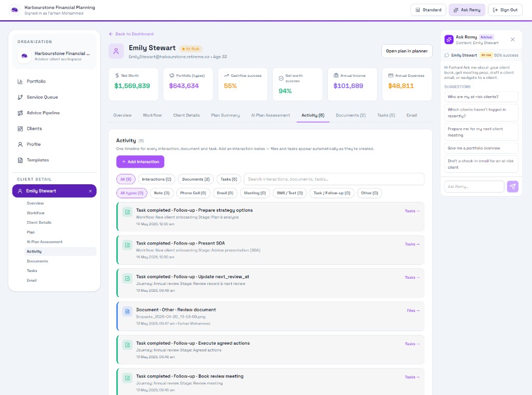
Task: Filter by Tasks (6) chip
Action: coord(229,180)
